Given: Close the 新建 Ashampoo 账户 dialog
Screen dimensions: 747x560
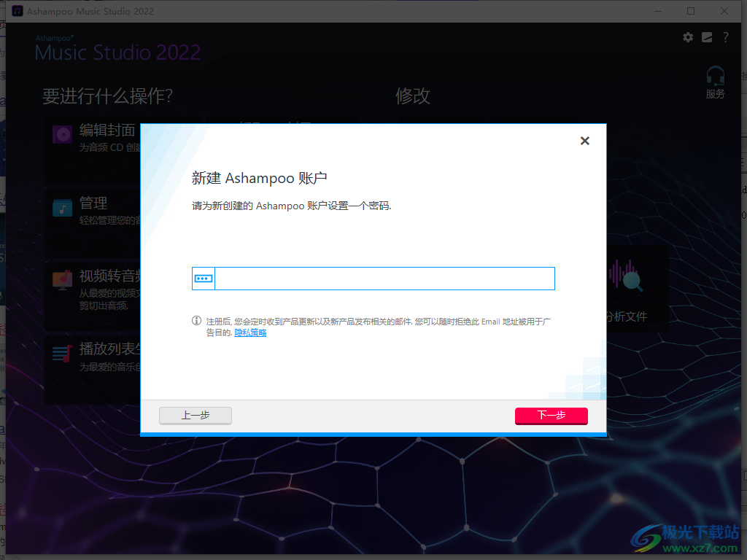Looking at the screenshot, I should 584,141.
